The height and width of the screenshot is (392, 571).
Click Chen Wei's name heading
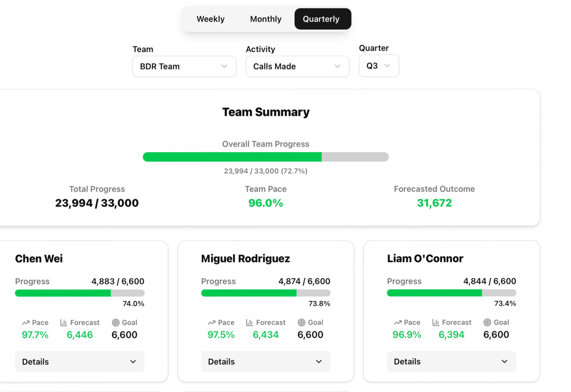click(39, 259)
